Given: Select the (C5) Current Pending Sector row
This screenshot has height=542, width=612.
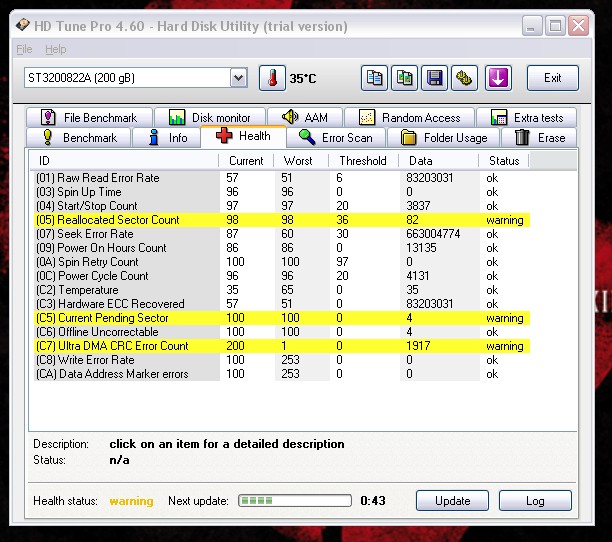Looking at the screenshot, I should pos(282,318).
